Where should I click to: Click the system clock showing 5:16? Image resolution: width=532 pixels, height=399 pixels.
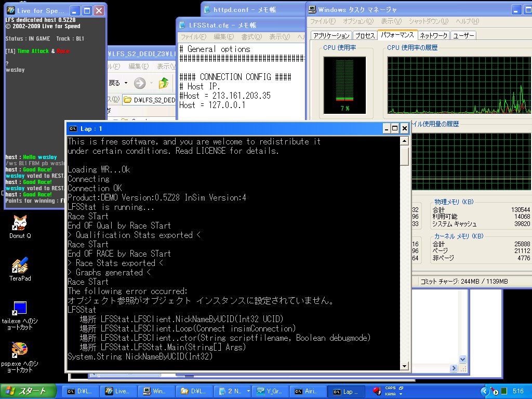pos(518,391)
